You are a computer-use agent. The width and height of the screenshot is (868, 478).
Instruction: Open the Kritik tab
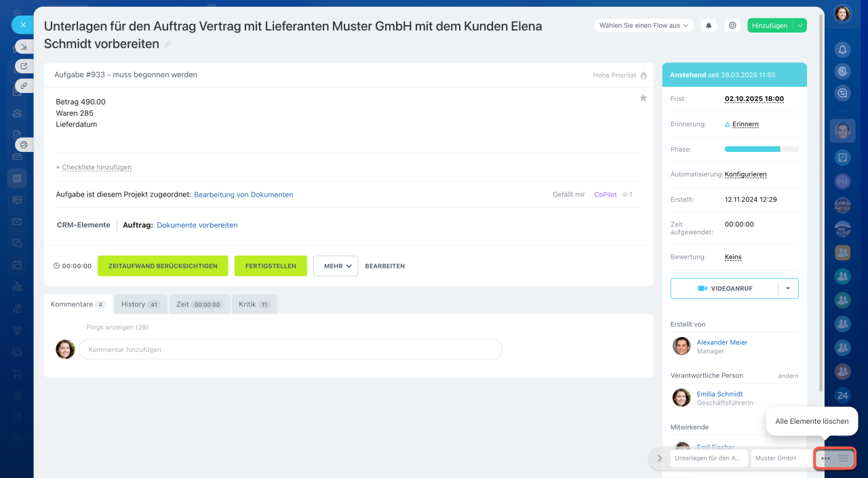tap(254, 304)
